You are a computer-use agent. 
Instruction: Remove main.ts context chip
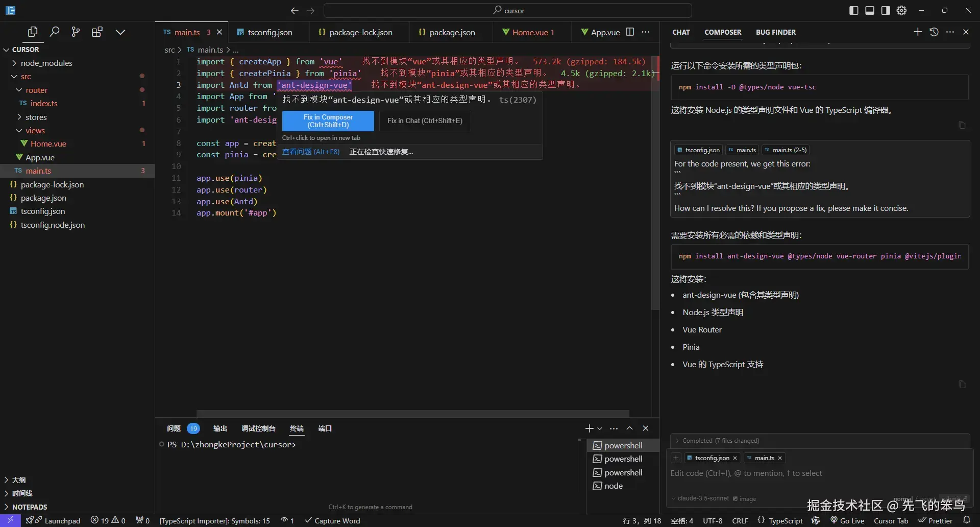pos(780,458)
